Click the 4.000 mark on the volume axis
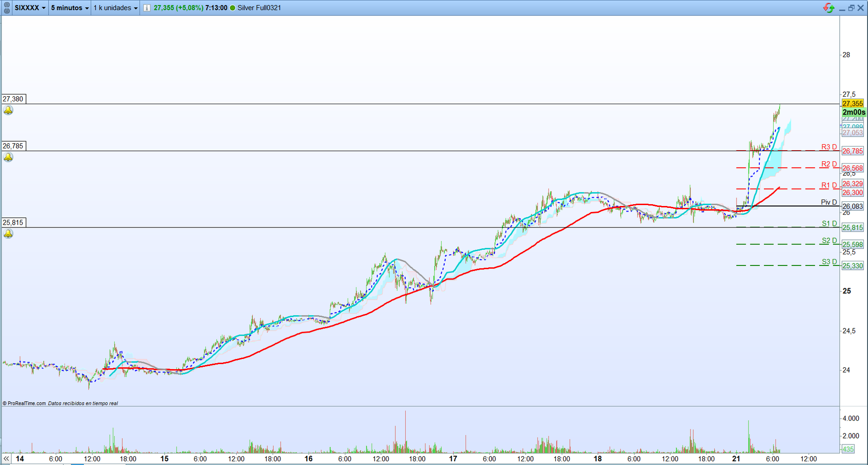The width and height of the screenshot is (868, 465). point(851,418)
